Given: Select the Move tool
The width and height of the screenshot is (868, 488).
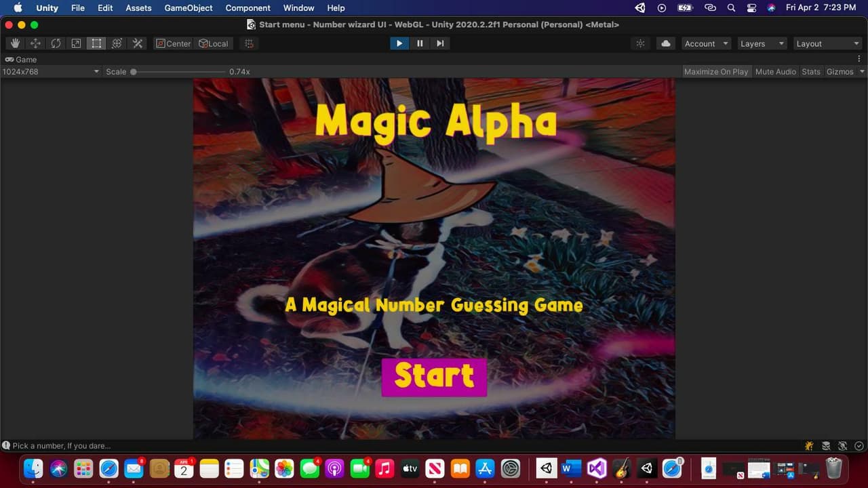Looking at the screenshot, I should 35,43.
